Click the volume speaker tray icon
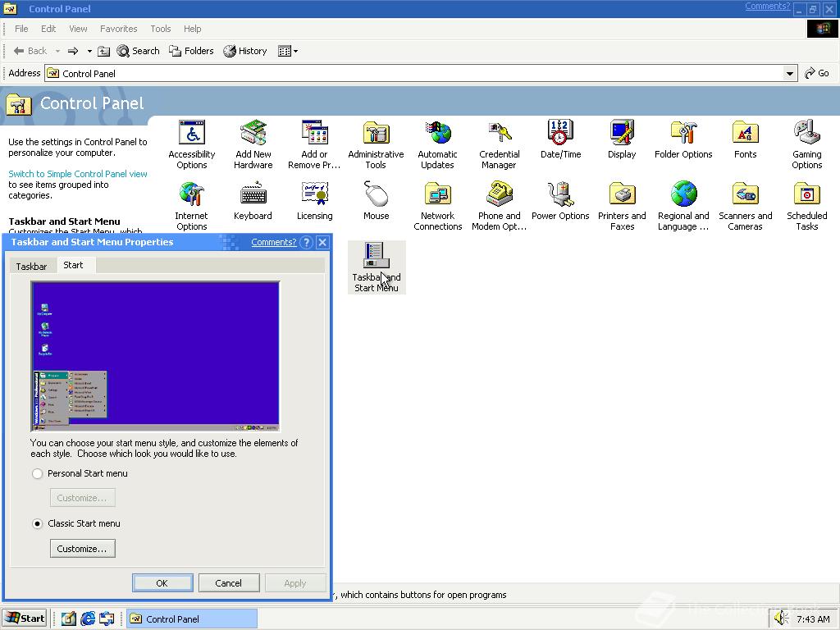The image size is (840, 630). [x=782, y=619]
